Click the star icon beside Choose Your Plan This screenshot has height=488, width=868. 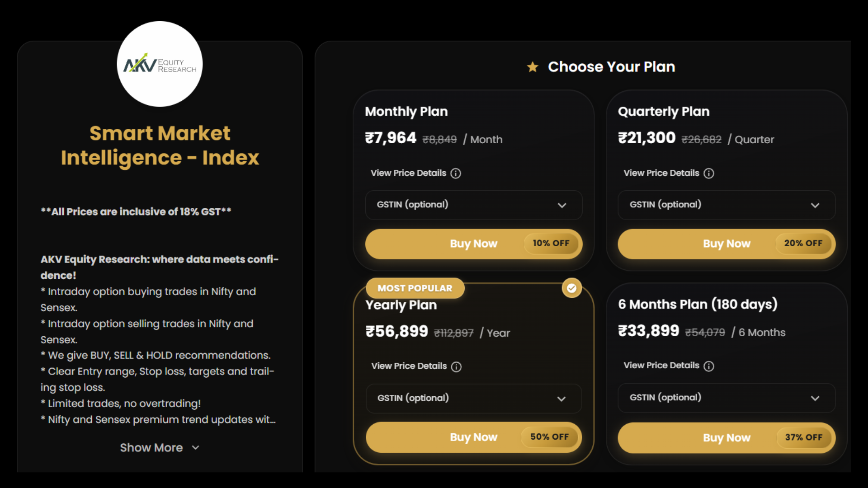[533, 67]
